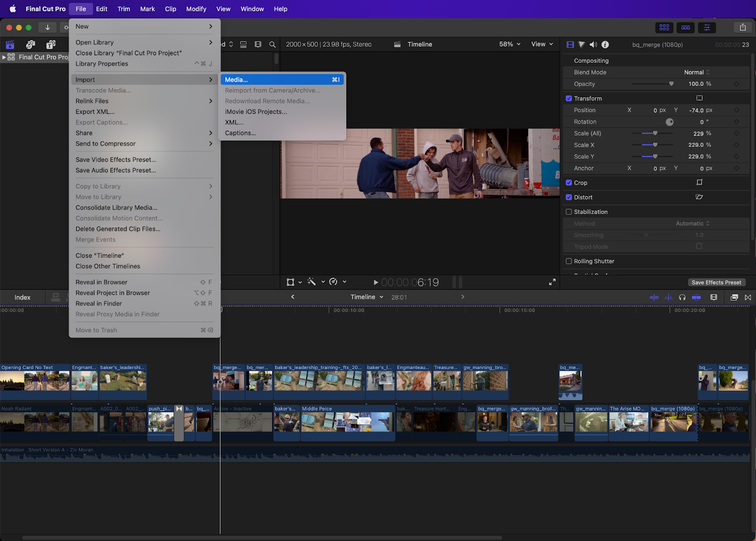The width and height of the screenshot is (756, 541).
Task: Add keyframe for Scale (All)
Action: [x=737, y=134]
